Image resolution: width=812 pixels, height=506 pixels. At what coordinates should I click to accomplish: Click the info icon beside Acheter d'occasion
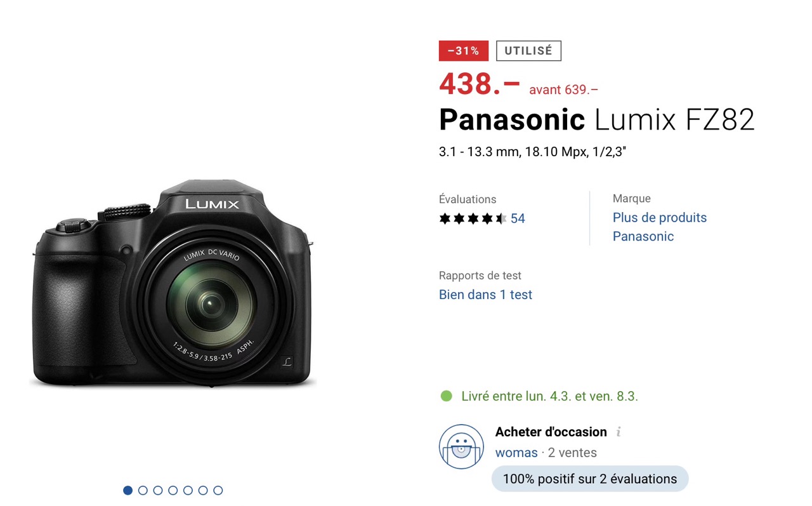point(619,432)
